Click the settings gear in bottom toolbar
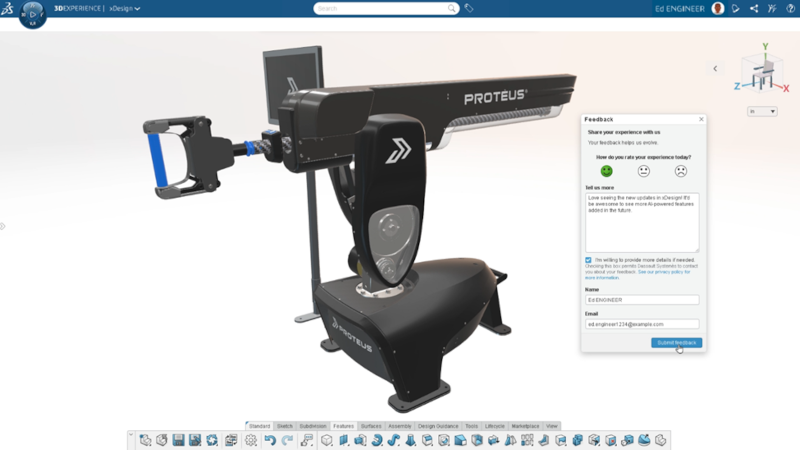Screen dimensions: 800x450 [x=251, y=440]
